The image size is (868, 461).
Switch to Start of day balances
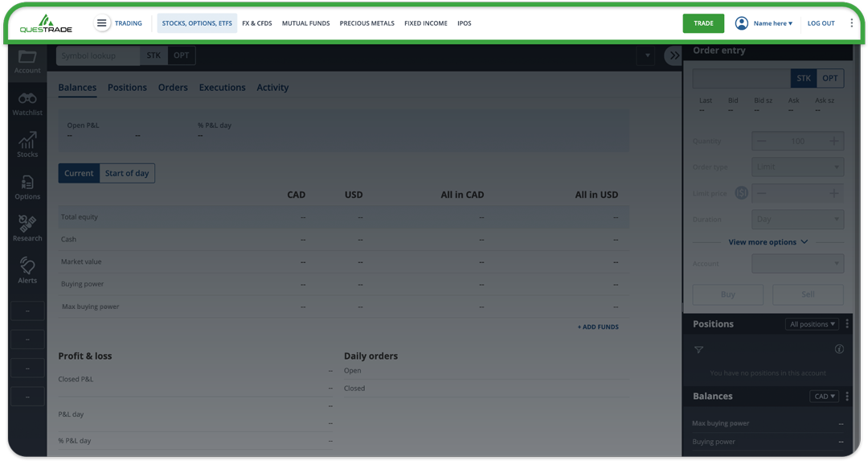pos(127,173)
